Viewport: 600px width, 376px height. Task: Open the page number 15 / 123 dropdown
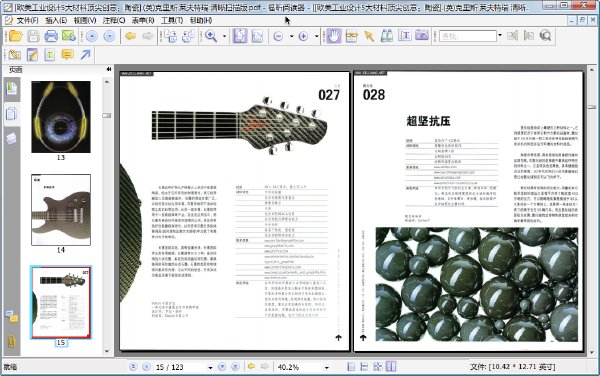pyautogui.click(x=210, y=367)
